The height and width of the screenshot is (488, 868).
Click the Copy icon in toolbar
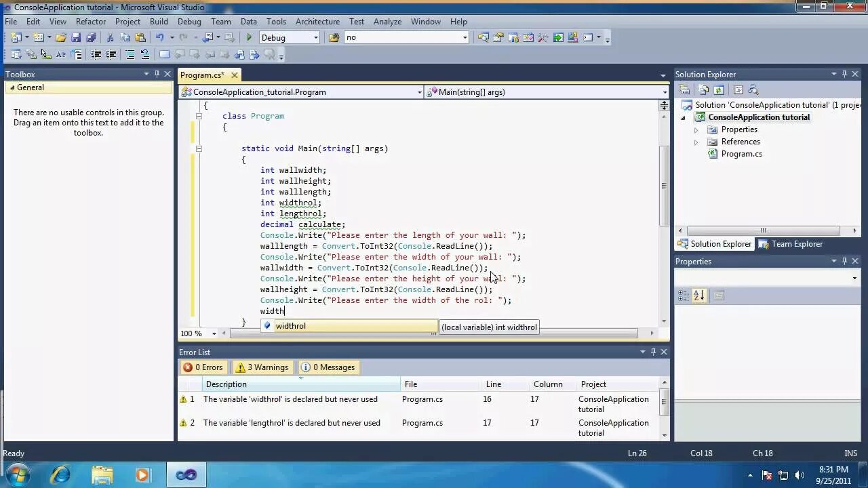tap(125, 37)
